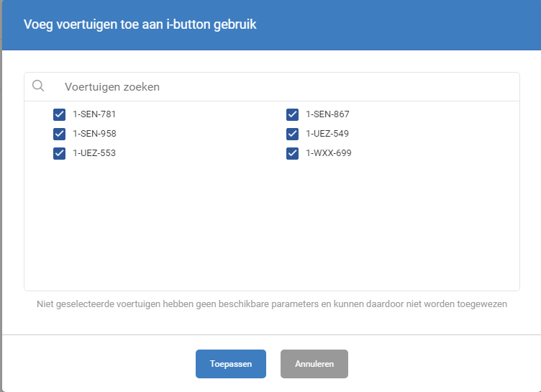Deselect vehicle 1-WXX-699 checkbox
This screenshot has width=541, height=392.
point(292,153)
